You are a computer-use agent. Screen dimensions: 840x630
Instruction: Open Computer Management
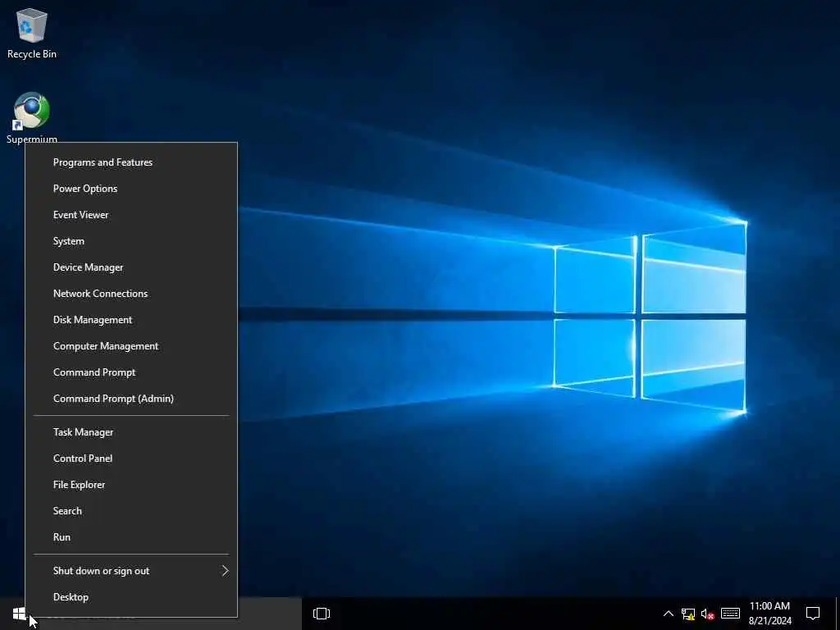pos(131,346)
